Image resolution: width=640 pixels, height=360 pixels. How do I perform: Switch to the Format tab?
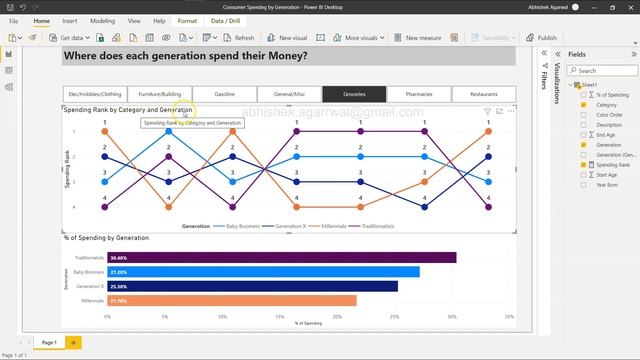coord(187,21)
